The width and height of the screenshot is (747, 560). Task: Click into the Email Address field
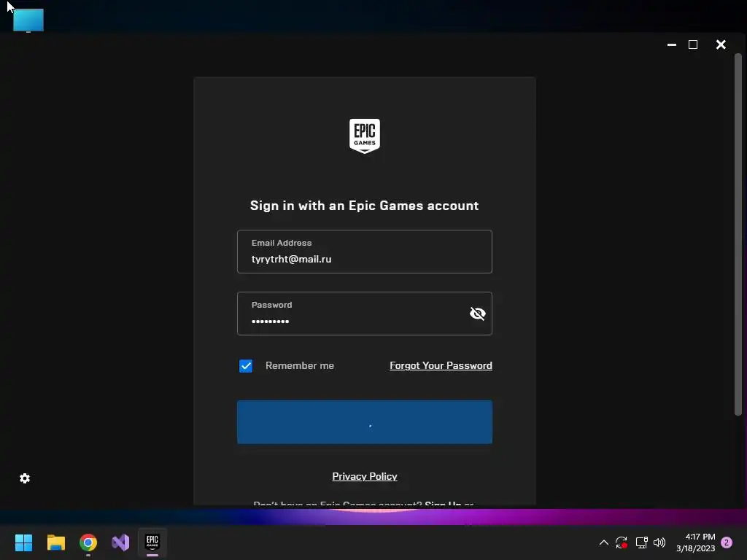coord(365,252)
